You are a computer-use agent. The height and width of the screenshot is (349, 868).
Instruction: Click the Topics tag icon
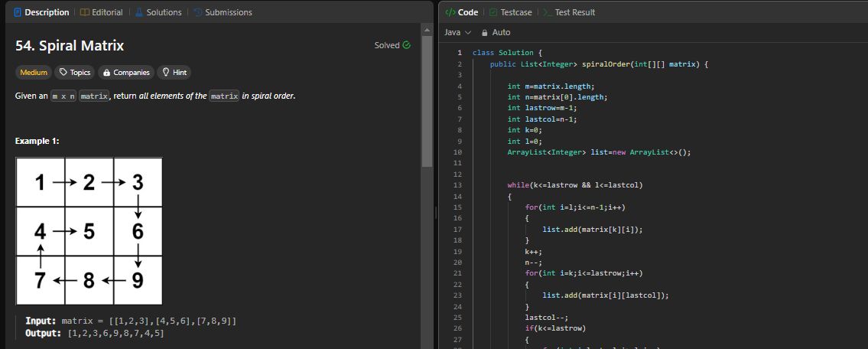(x=63, y=72)
